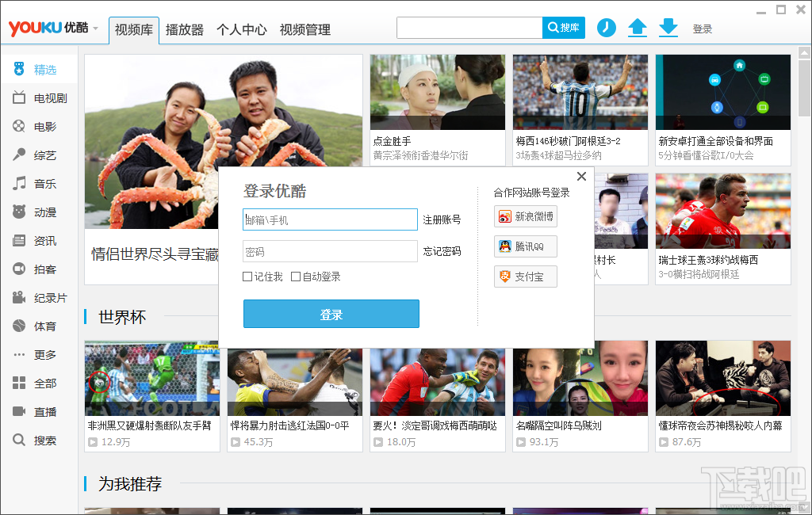Image resolution: width=812 pixels, height=515 pixels.
Task: Expand the YOUKU logo dropdown arrow
Action: coord(95,29)
